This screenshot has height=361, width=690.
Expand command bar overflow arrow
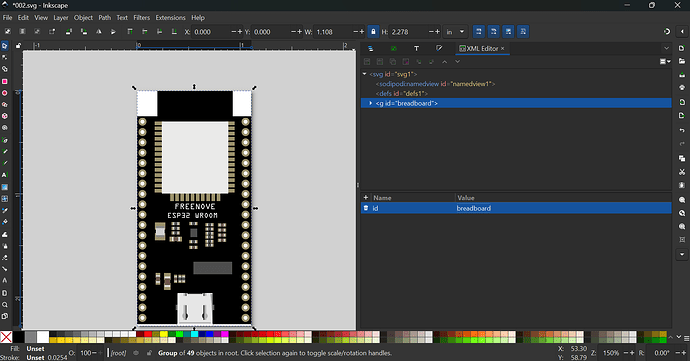682,254
